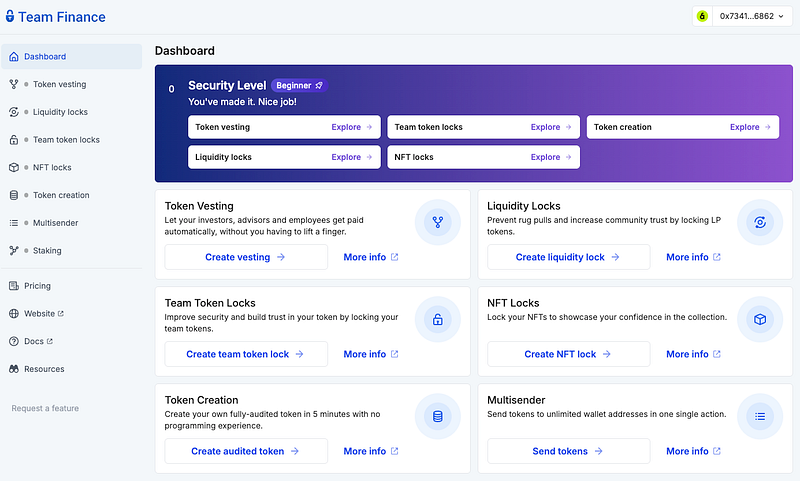
Task: Click the Token creation database icon in sidebar
Action: pos(14,195)
